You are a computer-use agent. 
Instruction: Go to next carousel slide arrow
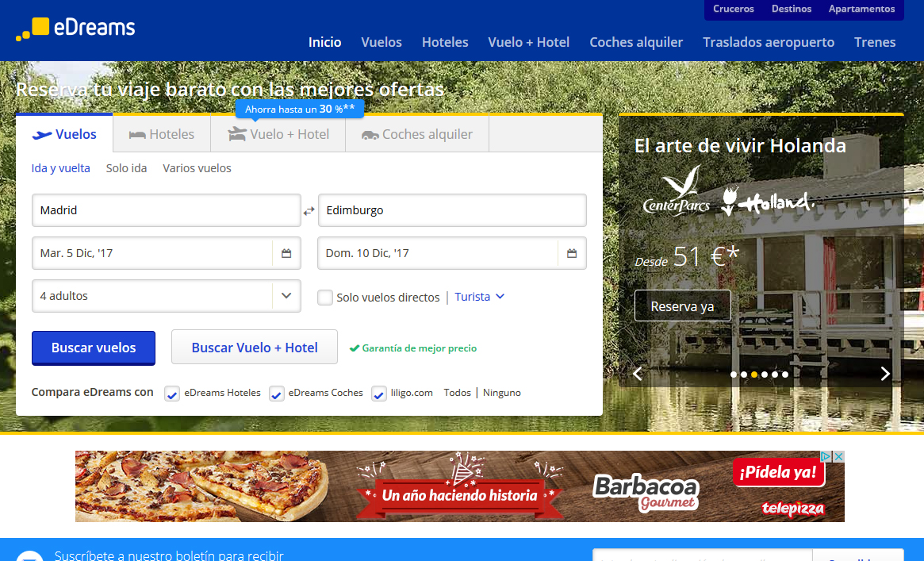(885, 374)
